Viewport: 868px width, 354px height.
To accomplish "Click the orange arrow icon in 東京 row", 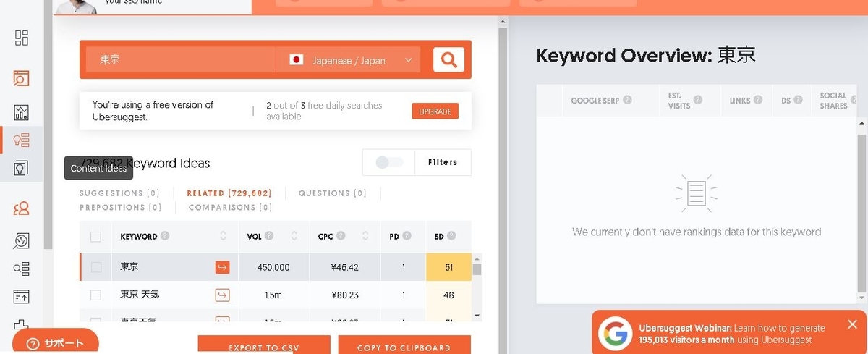I will point(223,268).
